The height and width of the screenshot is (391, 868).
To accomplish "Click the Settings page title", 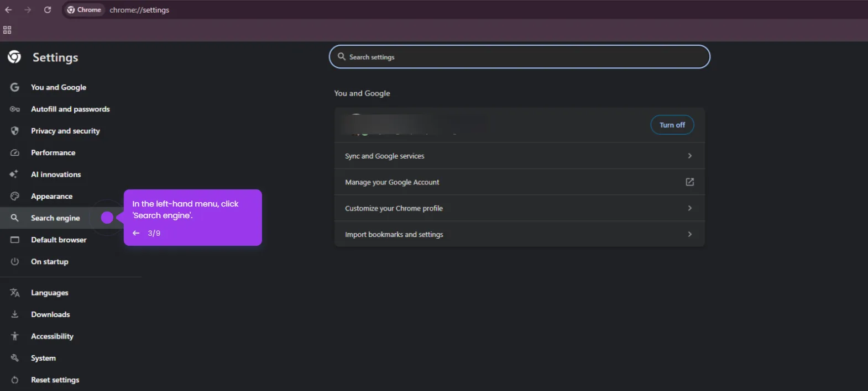I will pos(55,57).
